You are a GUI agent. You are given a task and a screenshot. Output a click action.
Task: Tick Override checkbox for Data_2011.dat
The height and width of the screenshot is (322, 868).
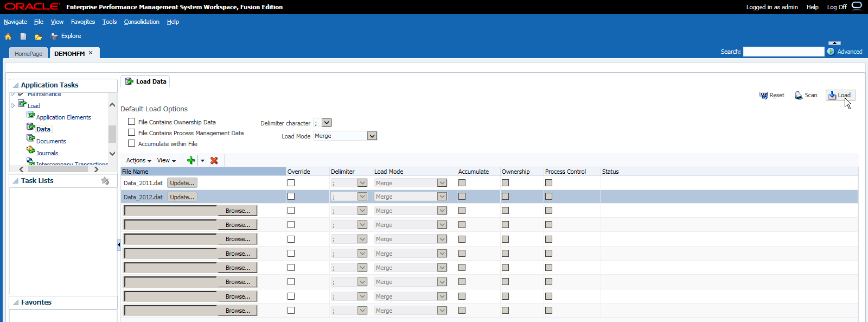pyautogui.click(x=291, y=182)
